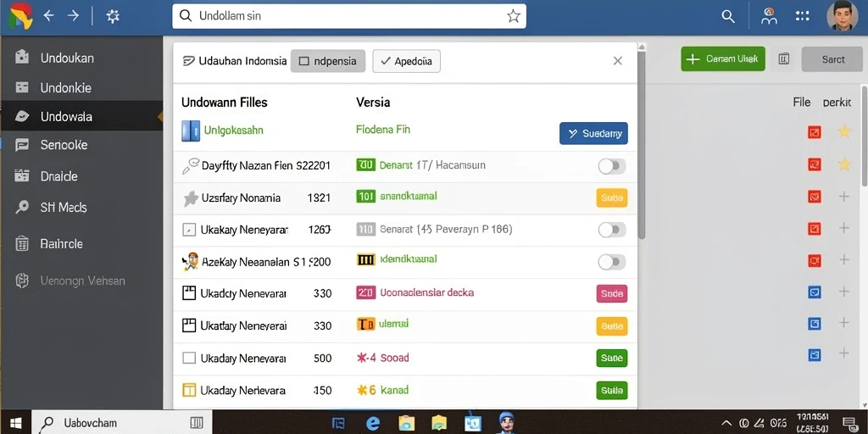This screenshot has width=868, height=434.
Task: Click the green Canam Ulak button
Action: (723, 58)
